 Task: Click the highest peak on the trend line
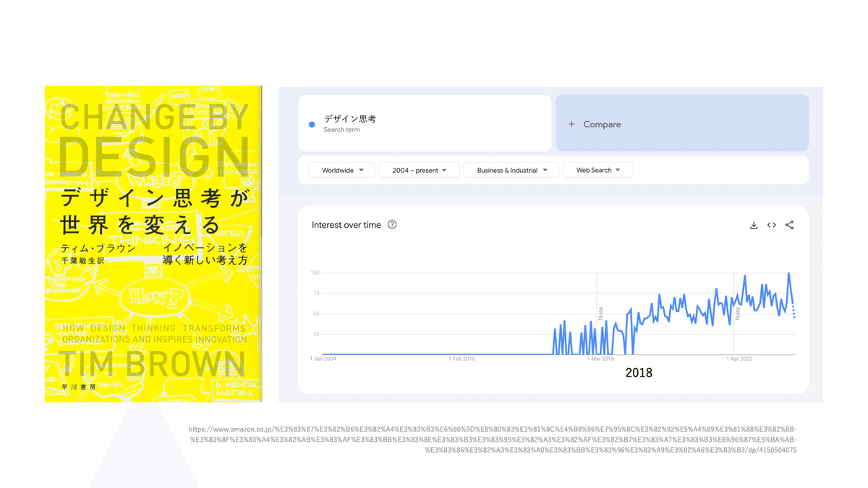pyautogui.click(x=789, y=273)
